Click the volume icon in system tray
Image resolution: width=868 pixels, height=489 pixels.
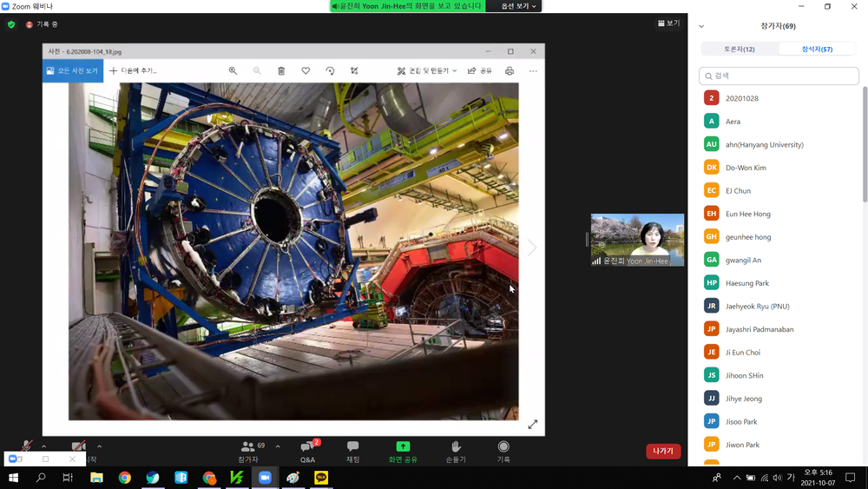click(777, 478)
